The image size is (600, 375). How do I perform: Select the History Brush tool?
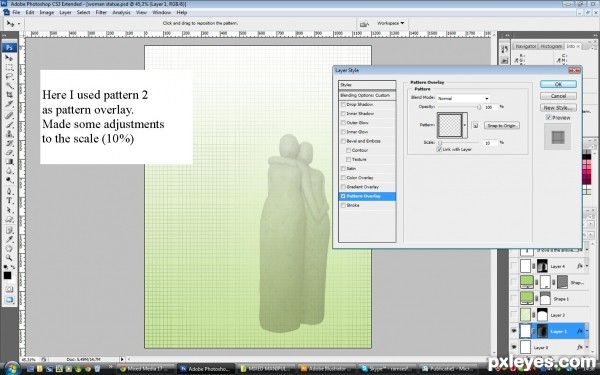click(x=9, y=143)
